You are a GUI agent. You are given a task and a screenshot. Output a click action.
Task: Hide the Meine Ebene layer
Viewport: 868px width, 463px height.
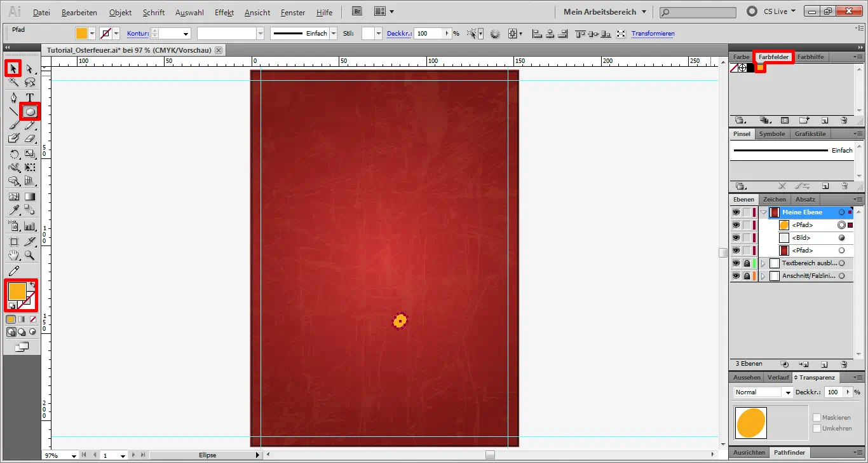pyautogui.click(x=736, y=212)
